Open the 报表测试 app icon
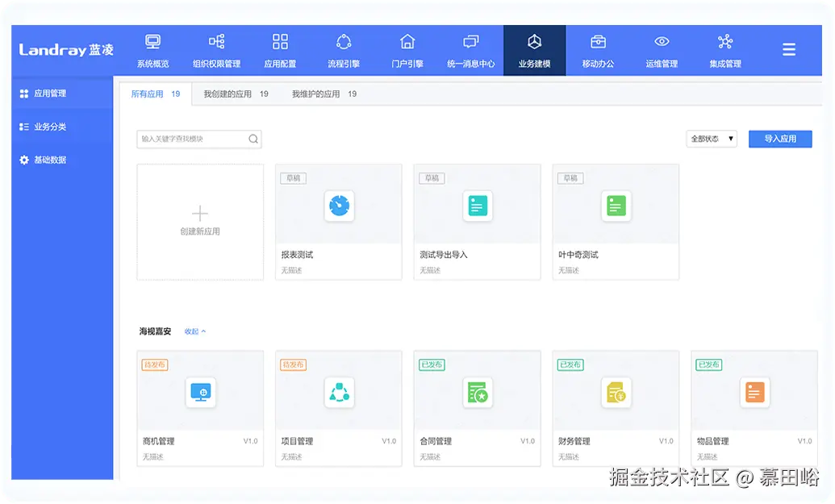This screenshot has height=504, width=835. 339,206
